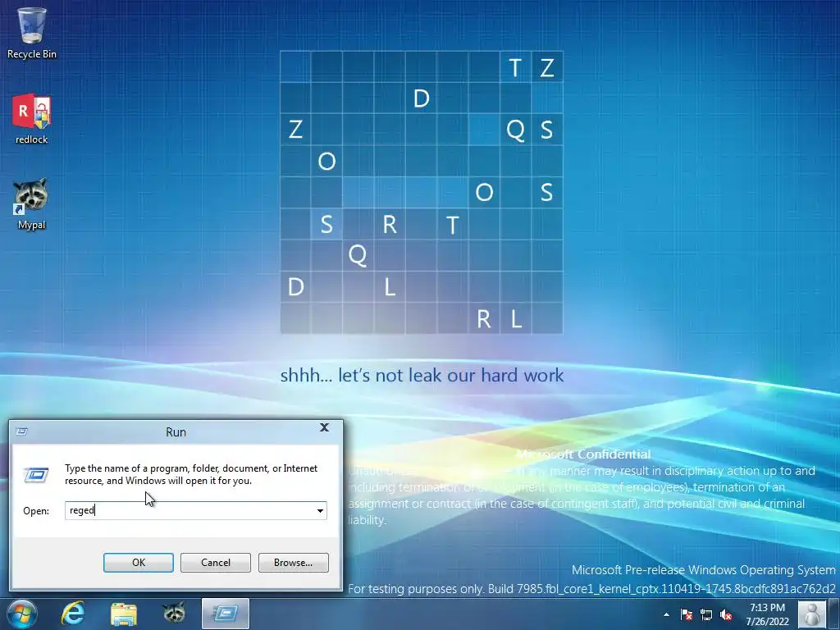Click the Show desktop strip past the user tile
The image size is (840, 630).
[x=833, y=614]
